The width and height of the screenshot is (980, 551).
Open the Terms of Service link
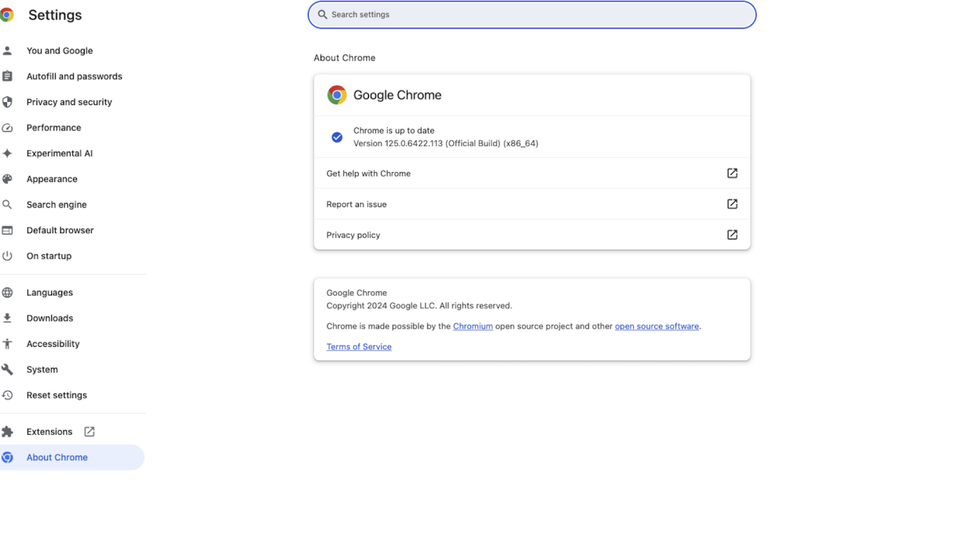tap(359, 347)
